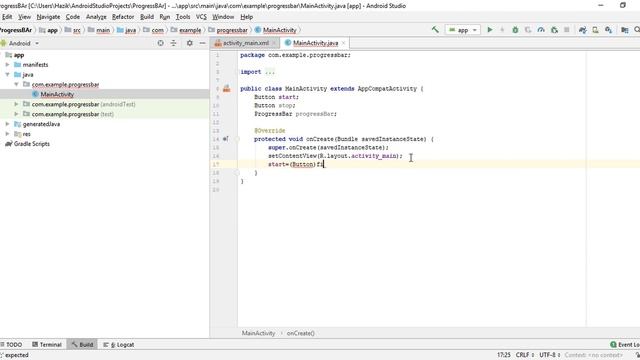Open the Window menu
Image resolution: width=640 pixels, height=360 pixels.
click(x=223, y=17)
